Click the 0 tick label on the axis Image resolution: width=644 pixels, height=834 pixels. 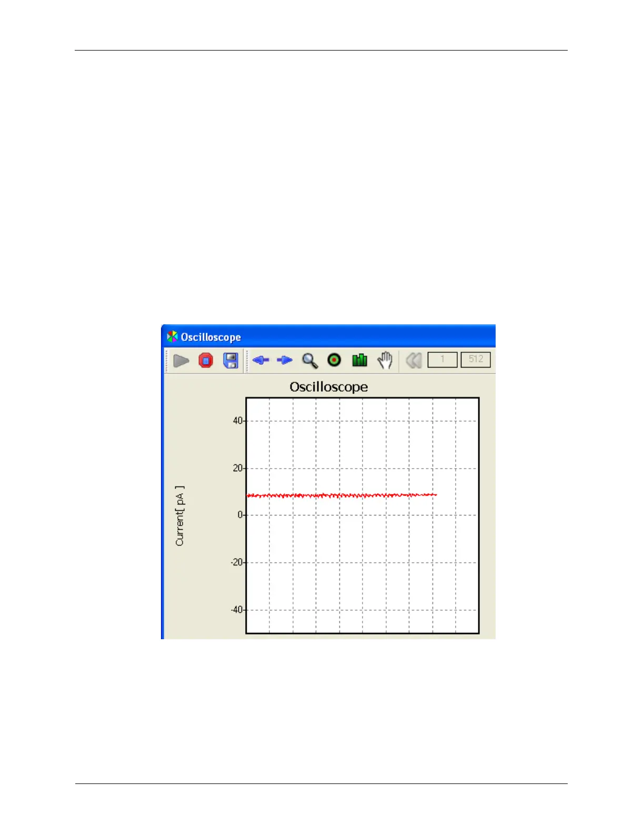[240, 515]
